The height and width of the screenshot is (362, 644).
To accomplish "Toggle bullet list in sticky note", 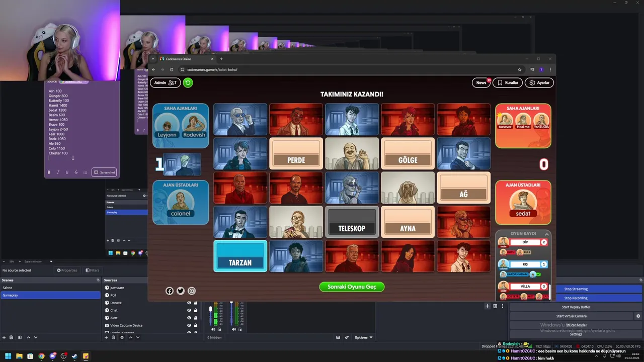I will coord(85,172).
